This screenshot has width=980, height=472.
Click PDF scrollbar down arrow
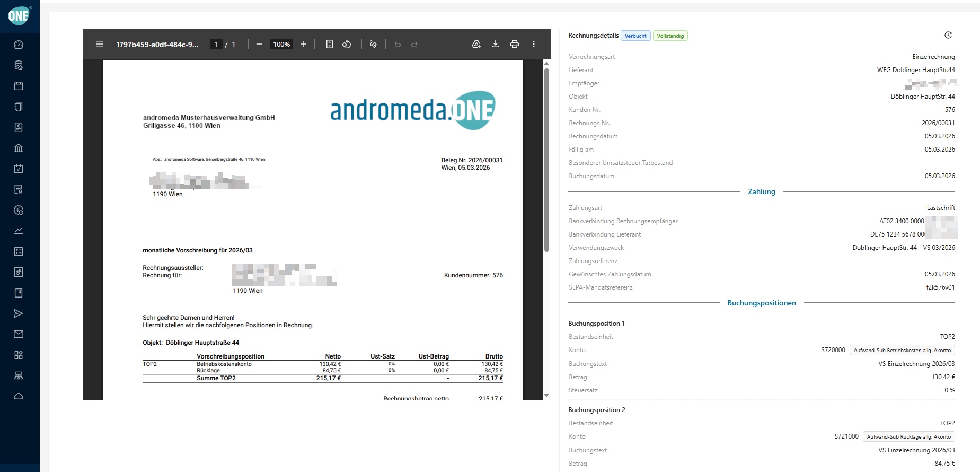(x=546, y=395)
